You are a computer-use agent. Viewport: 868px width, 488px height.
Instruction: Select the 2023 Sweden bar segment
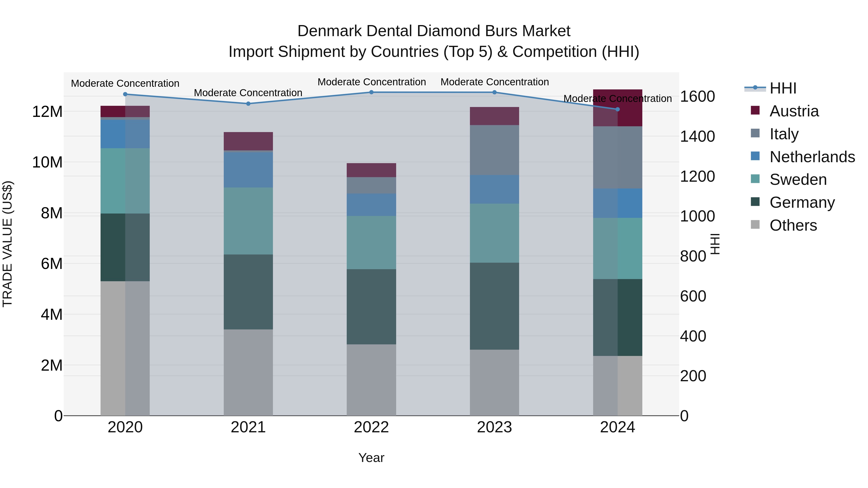[x=494, y=233]
